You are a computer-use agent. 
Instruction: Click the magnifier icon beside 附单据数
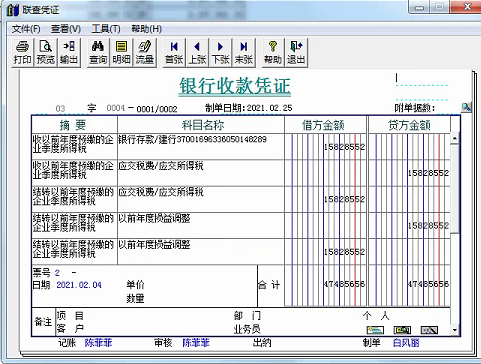[466, 107]
